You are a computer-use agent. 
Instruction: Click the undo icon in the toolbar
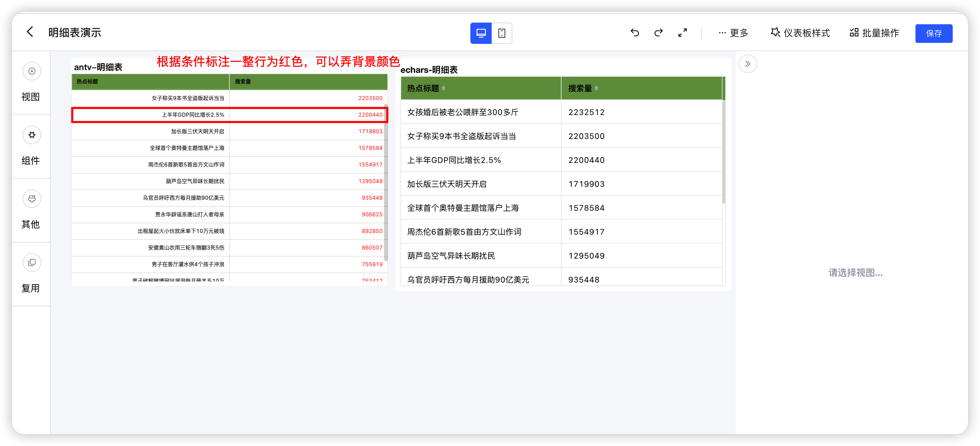[635, 33]
